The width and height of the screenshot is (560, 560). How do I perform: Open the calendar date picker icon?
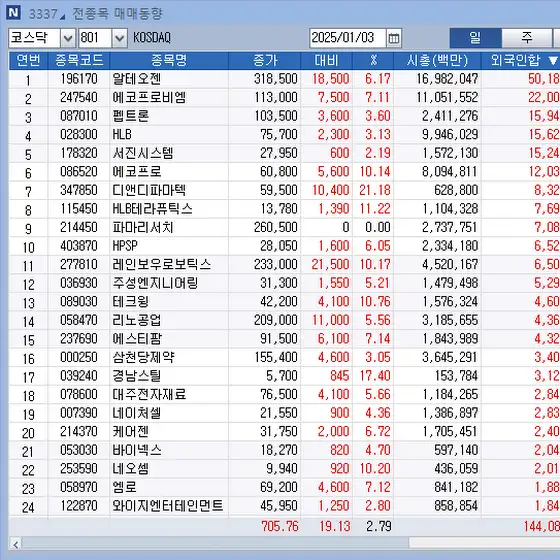[x=394, y=38]
